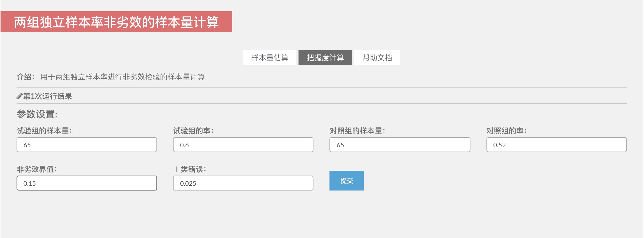This screenshot has height=238, width=644.
Task: Click the 参数设置 section heading
Action: pyautogui.click(x=37, y=114)
